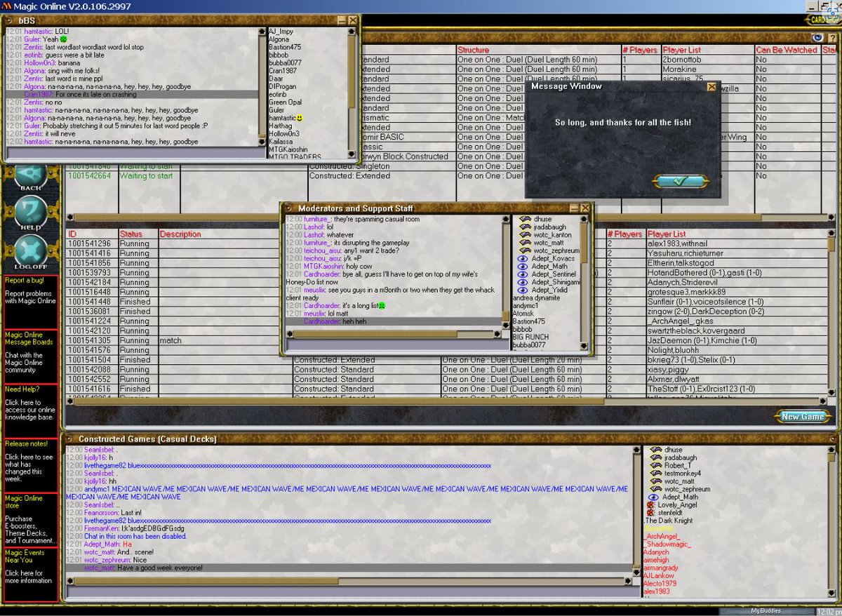Select Lovely_Angel in Constructed Games user list
Image resolution: width=842 pixels, height=616 pixels.
pos(677,505)
